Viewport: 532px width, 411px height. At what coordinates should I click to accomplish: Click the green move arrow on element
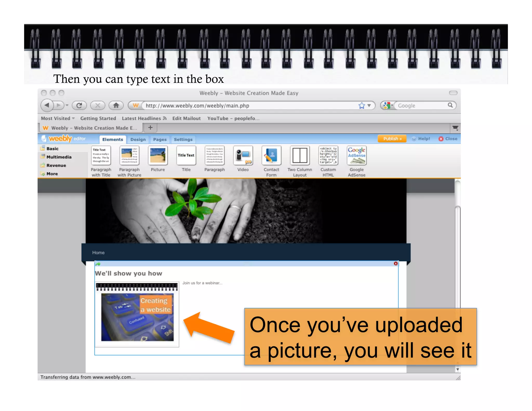[98, 264]
